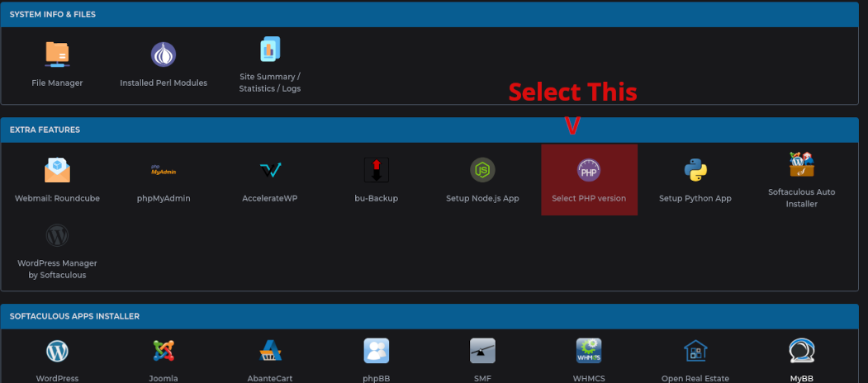
Task: Open the phpMyAdmin icon
Action: pos(164,170)
